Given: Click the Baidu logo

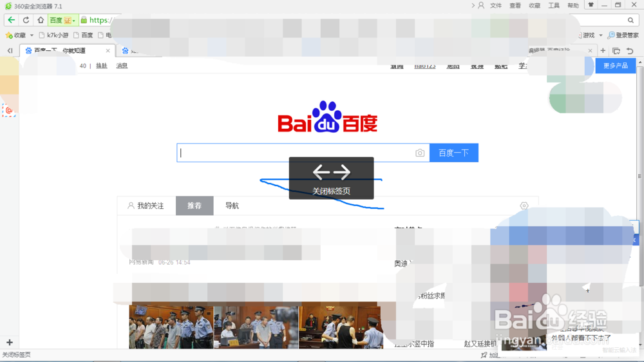Looking at the screenshot, I should (x=327, y=117).
